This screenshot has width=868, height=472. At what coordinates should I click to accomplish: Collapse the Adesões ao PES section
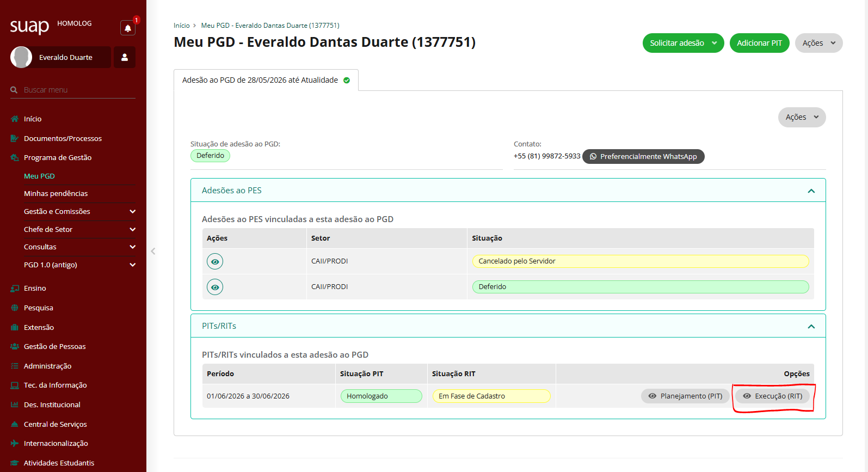[x=811, y=191]
